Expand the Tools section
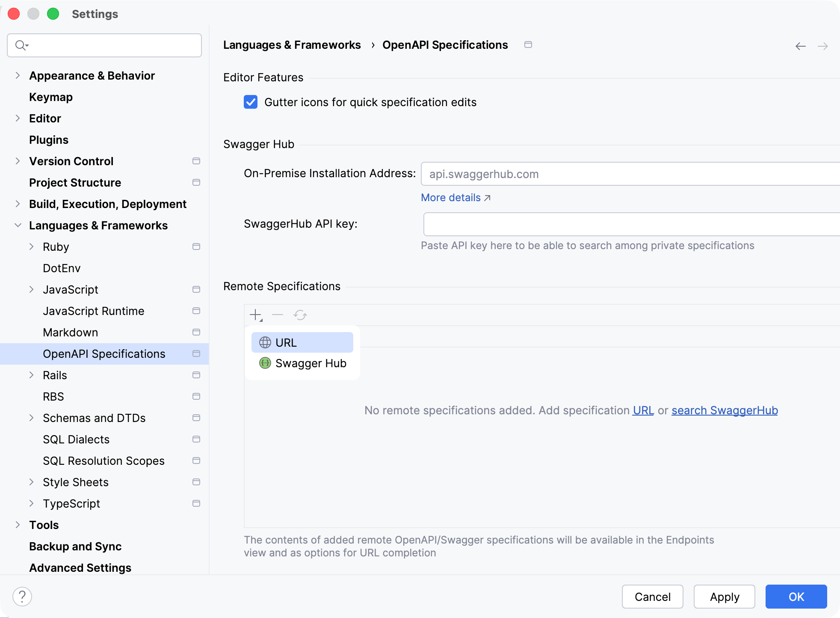 tap(18, 525)
